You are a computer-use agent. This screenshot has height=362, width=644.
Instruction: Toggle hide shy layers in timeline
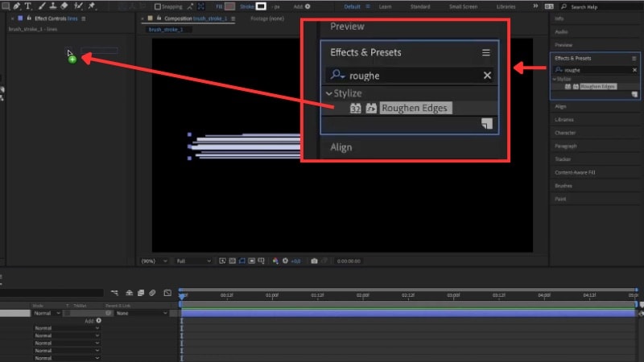129,293
